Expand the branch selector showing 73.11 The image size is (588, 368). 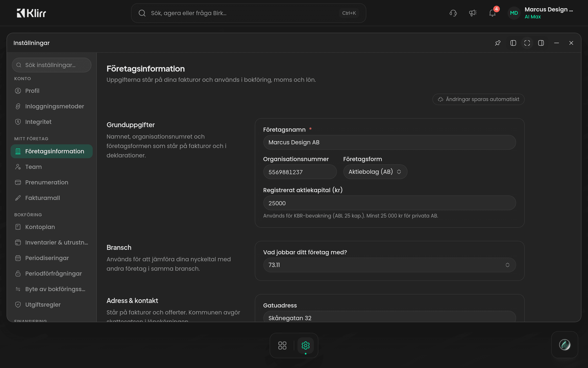pos(390,265)
